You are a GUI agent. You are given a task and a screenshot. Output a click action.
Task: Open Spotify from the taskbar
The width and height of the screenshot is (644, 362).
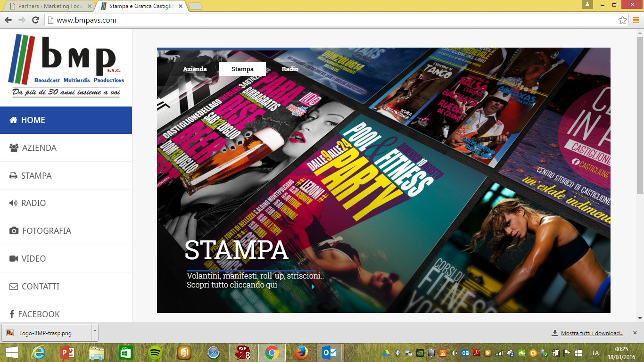(155, 353)
